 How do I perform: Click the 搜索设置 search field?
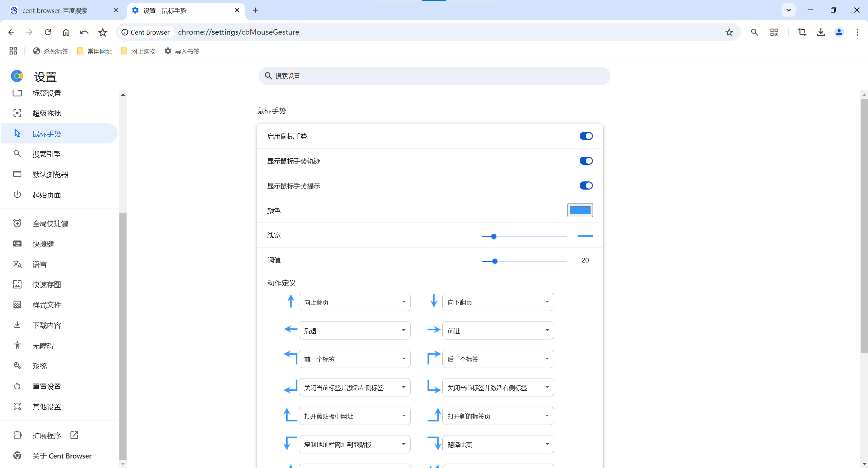click(434, 76)
